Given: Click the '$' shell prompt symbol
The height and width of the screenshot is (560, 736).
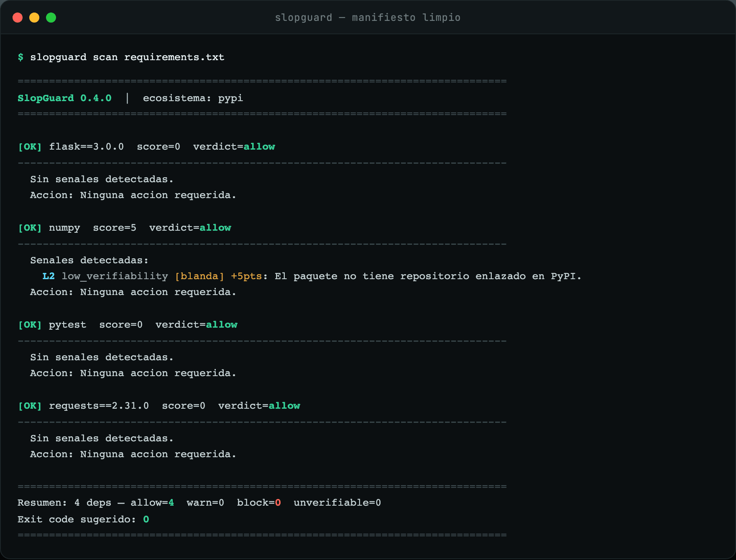Looking at the screenshot, I should (x=20, y=57).
